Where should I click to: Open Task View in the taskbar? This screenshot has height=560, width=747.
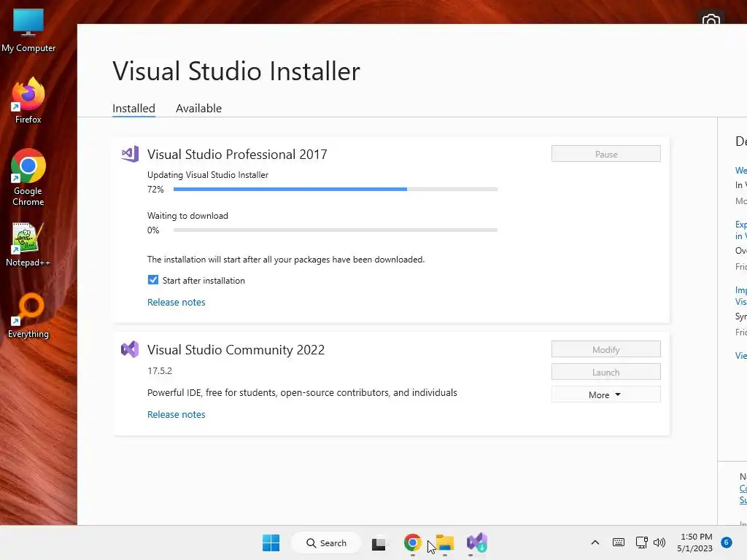(379, 542)
